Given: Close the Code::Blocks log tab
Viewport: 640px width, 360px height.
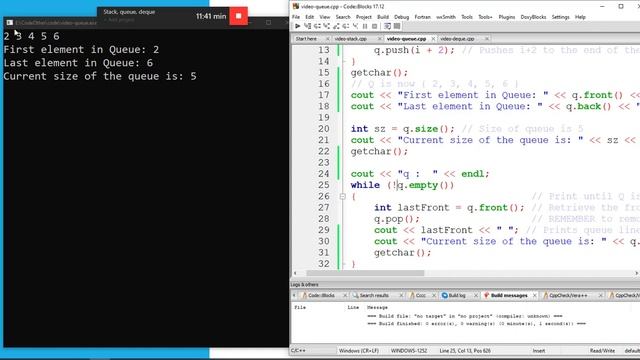Looking at the screenshot, I should [345, 295].
